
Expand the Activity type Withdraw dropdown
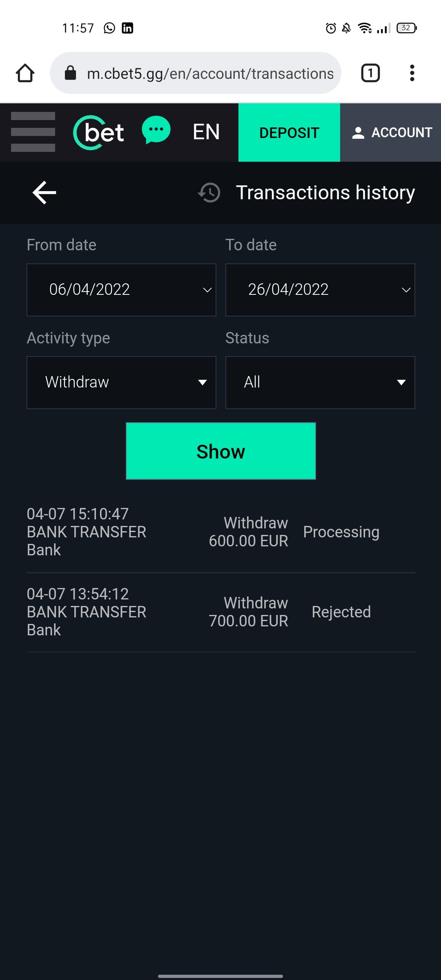(x=121, y=383)
